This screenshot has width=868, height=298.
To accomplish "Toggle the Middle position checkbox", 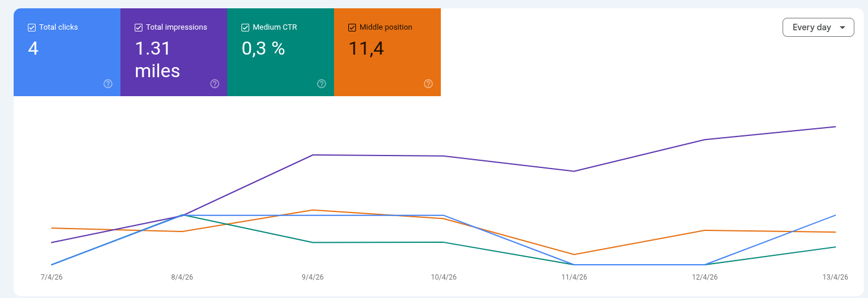I will click(352, 27).
